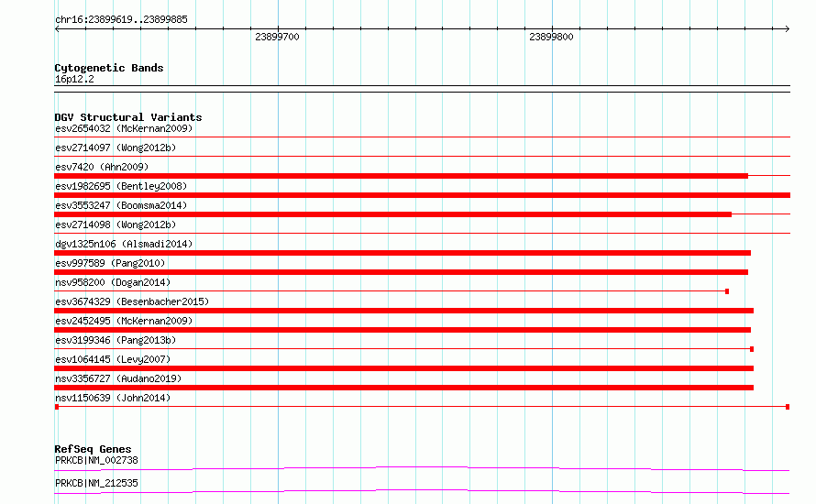
Task: Open variant esv1982695 (Bentley2008)
Action: (121, 186)
